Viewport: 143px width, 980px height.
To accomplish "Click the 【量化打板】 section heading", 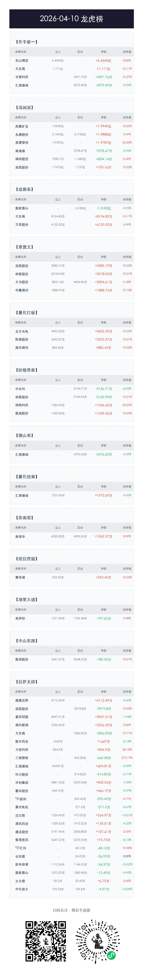I will tap(27, 313).
